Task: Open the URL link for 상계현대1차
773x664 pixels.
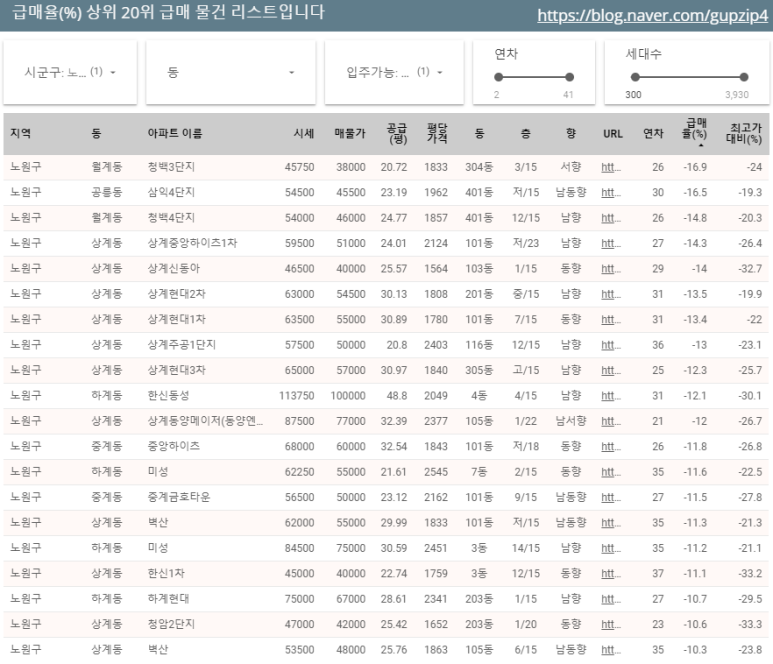Action: point(611,319)
